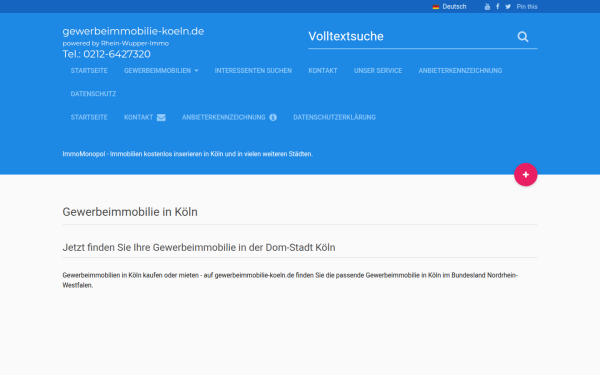Image resolution: width=600 pixels, height=375 pixels.
Task: Open the Datenschutzerklärung link
Action: click(334, 117)
